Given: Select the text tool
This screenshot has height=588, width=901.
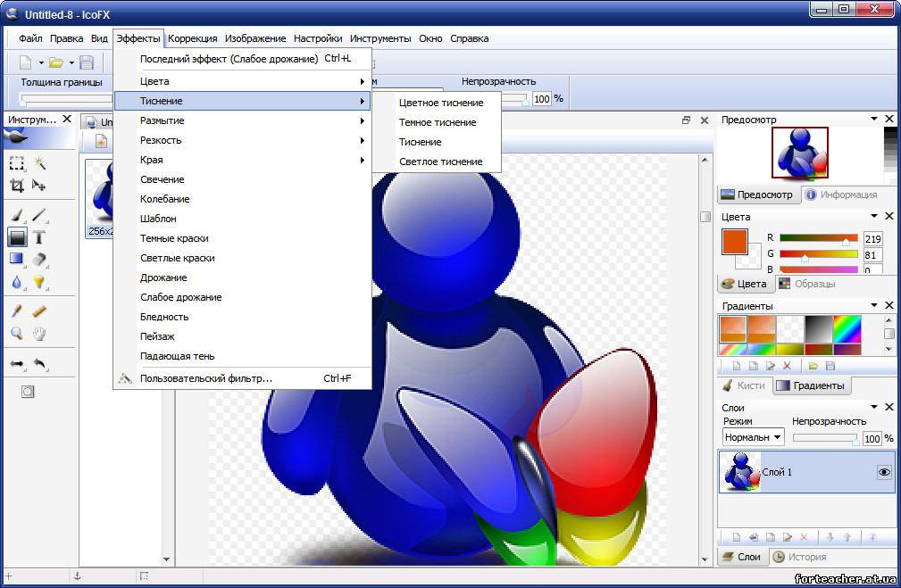Looking at the screenshot, I should tap(39, 237).
